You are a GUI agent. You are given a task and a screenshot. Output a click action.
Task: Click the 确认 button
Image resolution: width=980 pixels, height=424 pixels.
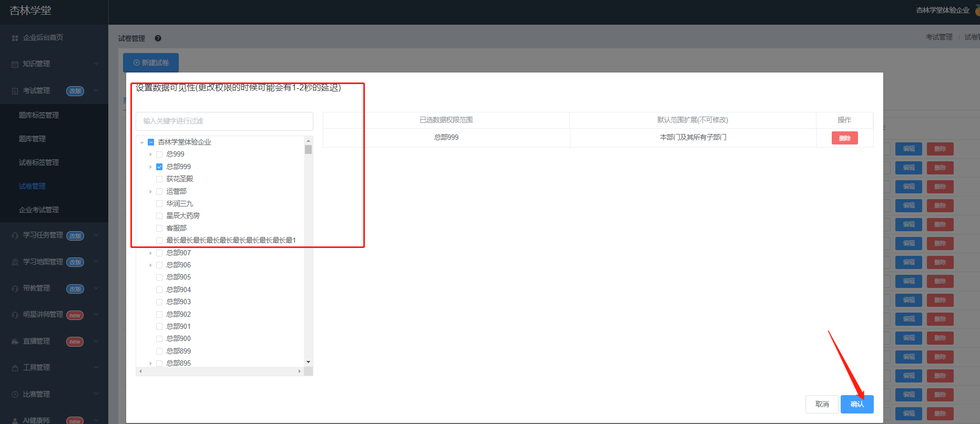(x=857, y=404)
